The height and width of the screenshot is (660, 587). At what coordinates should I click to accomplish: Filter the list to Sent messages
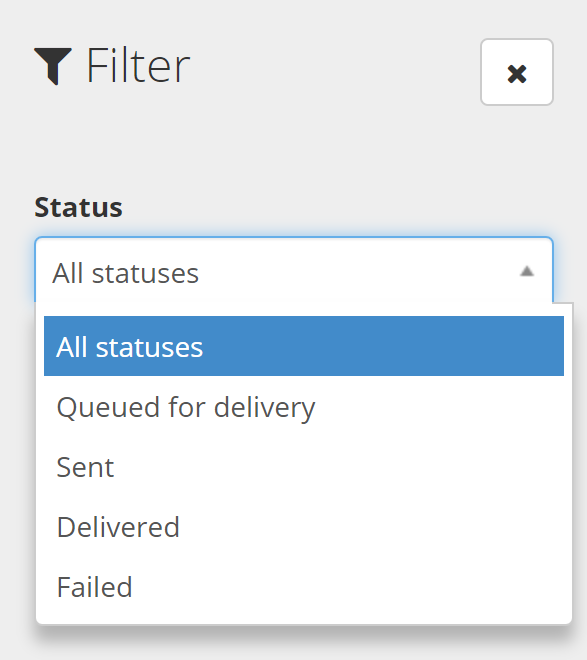304,466
